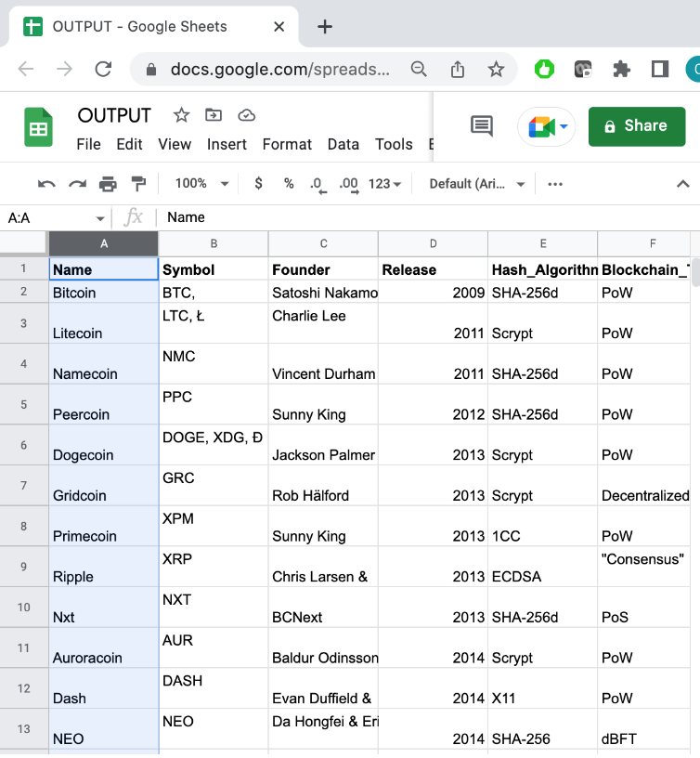Check the cloud save status icon
The width and height of the screenshot is (700, 758).
pos(246,115)
